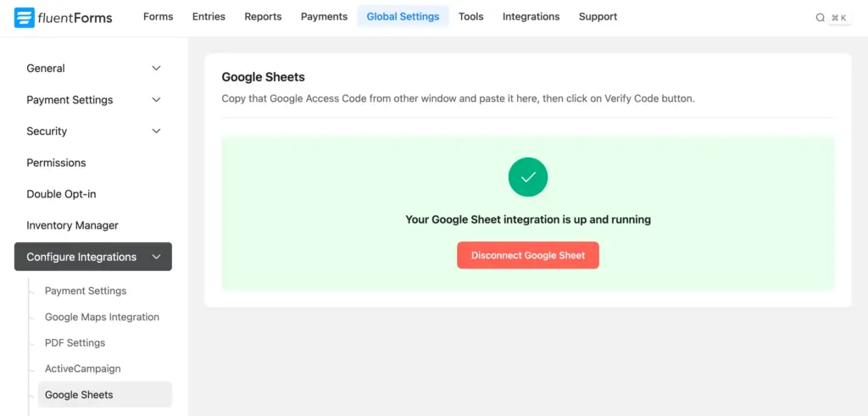This screenshot has height=416, width=868.
Task: Open the Support page
Action: 598,17
